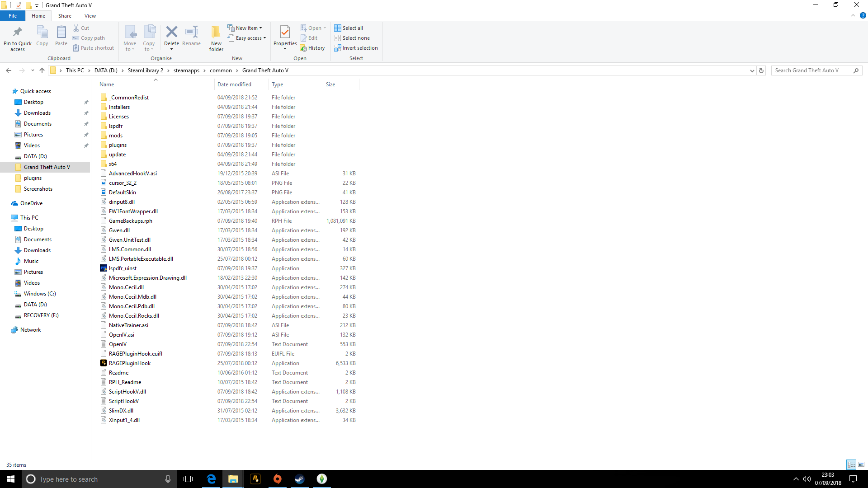The height and width of the screenshot is (488, 868).
Task: Click the Delete icon in the ribbon
Action: (171, 33)
